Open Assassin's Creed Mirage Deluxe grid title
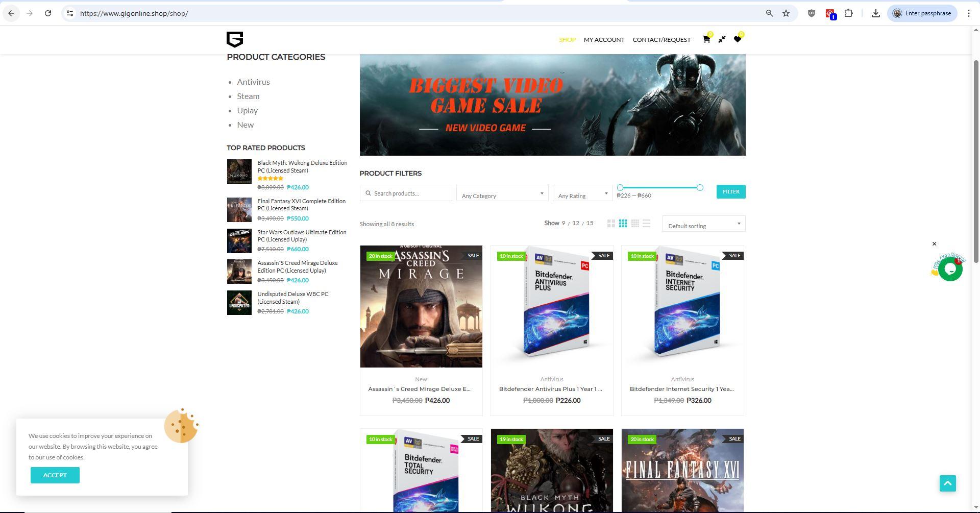Image resolution: width=980 pixels, height=513 pixels. 420,389
